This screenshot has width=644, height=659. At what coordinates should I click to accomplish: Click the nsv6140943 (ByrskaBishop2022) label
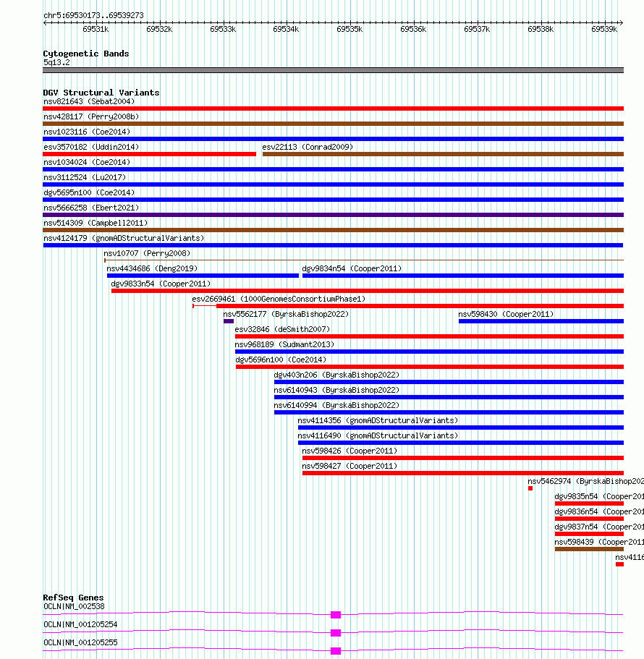336,390
